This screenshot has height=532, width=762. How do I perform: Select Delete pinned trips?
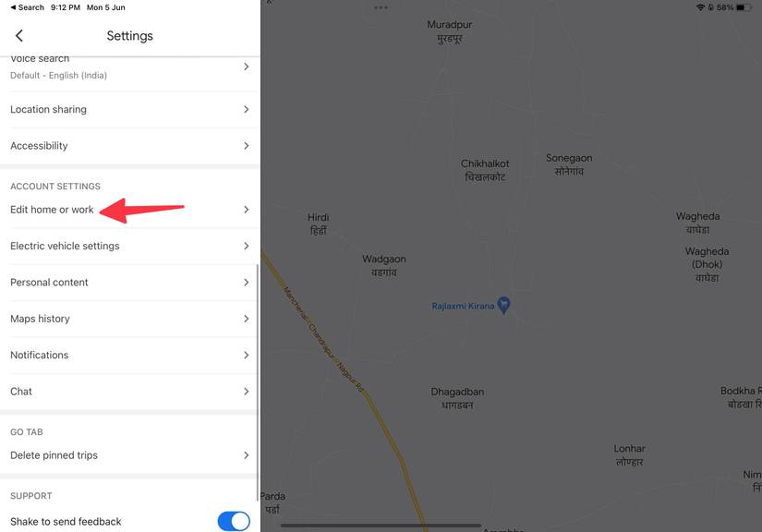[x=129, y=455]
